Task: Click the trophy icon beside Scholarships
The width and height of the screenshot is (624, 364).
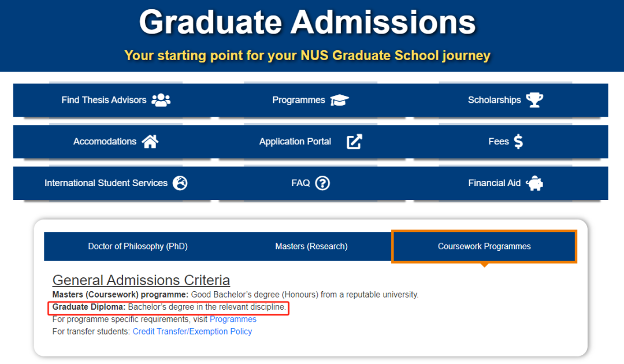Action: coord(534,100)
